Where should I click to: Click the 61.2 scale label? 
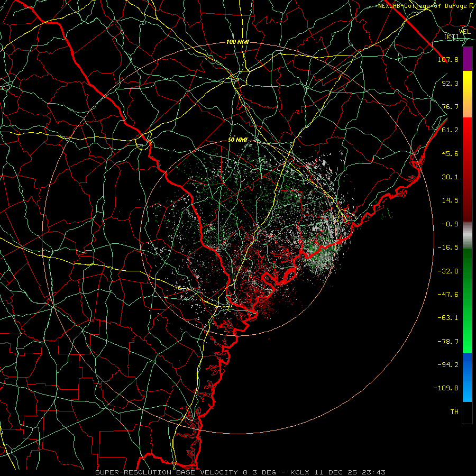(x=450, y=130)
